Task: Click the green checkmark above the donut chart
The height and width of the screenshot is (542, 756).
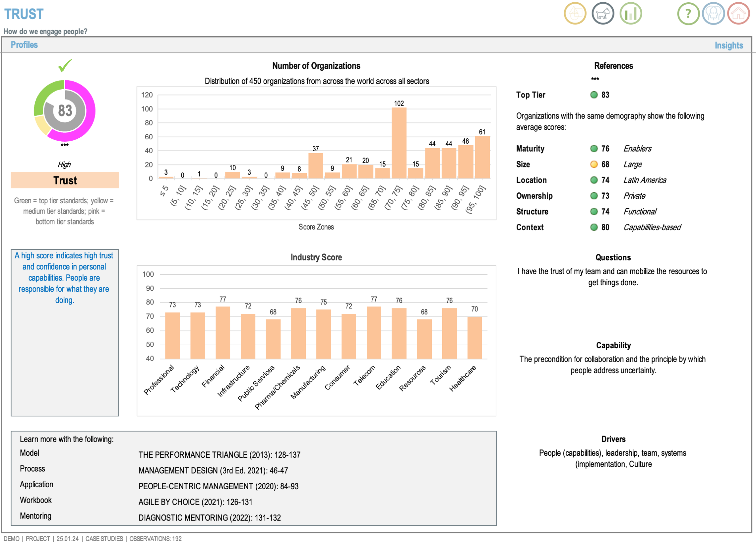Action: click(65, 65)
